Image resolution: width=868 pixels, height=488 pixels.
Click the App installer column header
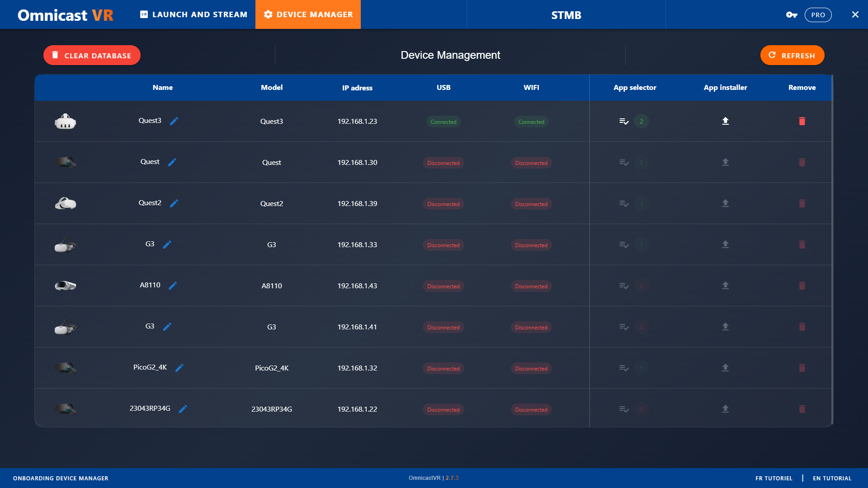[x=725, y=88]
